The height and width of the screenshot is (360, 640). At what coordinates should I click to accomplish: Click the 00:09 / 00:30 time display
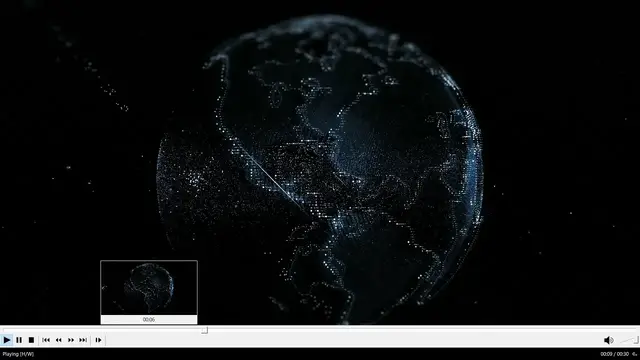[614, 354]
